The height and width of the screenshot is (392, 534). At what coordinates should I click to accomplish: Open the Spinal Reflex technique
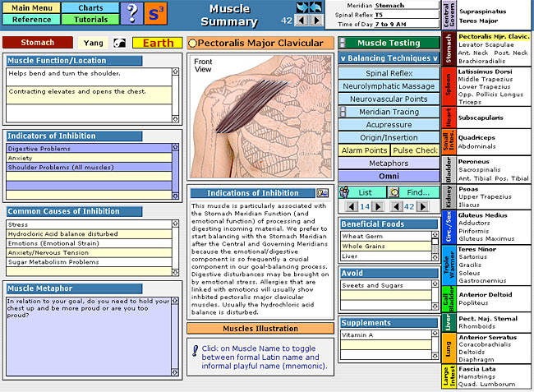[x=389, y=73]
